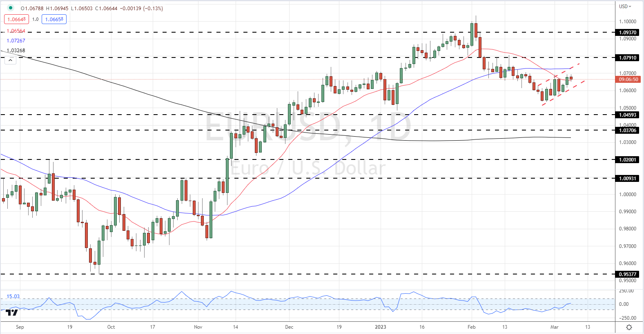
Task: Open chart settings gear icon
Action: (629, 327)
